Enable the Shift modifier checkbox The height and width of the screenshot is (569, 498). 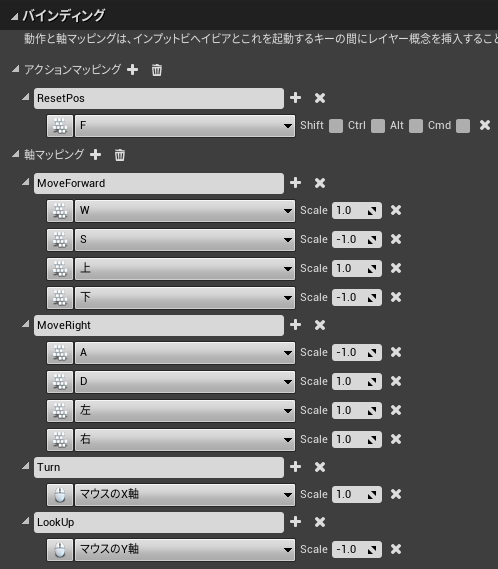coord(336,126)
